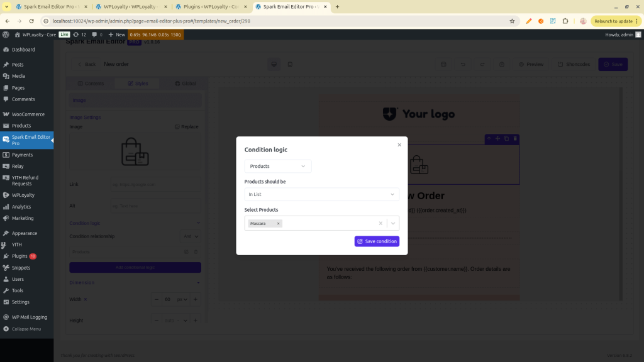Click Howdy, admin account menu

point(622,35)
